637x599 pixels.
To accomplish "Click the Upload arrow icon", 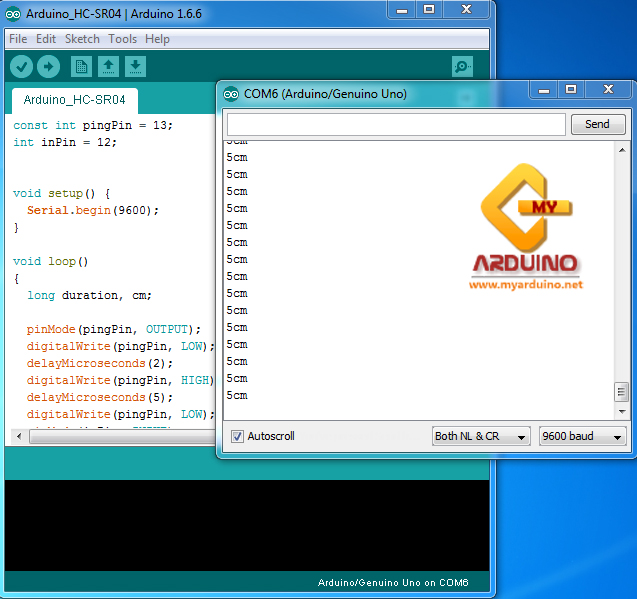I will tap(48, 67).
